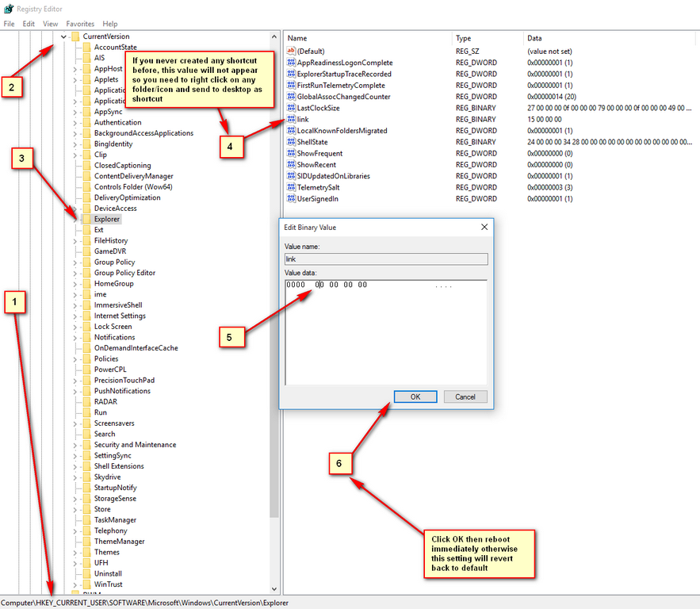
Task: Click the Registry Editor title bar icon
Action: coord(9,9)
